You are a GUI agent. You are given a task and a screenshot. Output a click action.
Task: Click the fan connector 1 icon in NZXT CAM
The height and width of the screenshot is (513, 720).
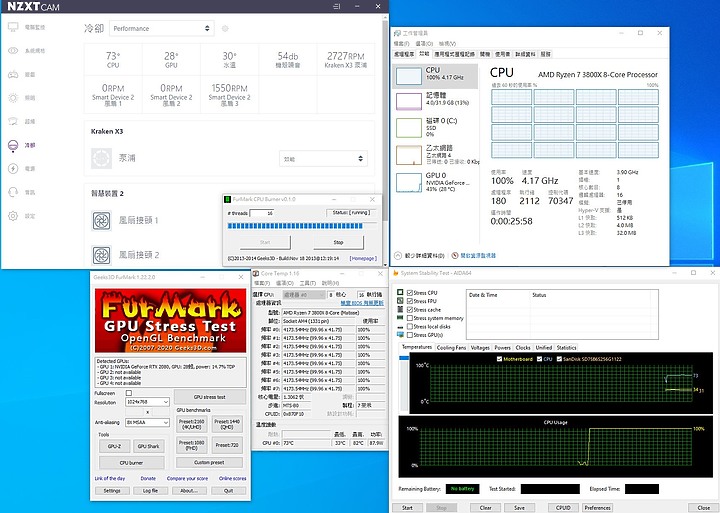click(101, 221)
